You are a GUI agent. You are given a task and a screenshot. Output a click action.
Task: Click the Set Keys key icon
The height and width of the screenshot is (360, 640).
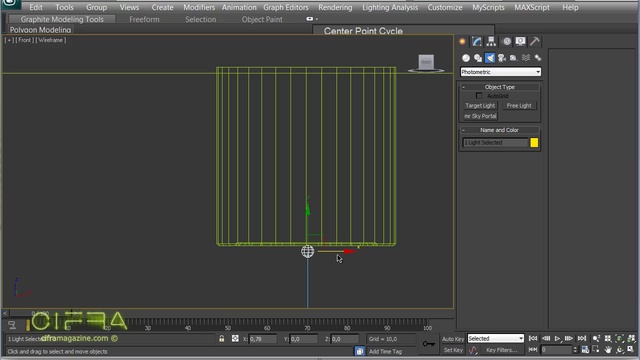429,344
